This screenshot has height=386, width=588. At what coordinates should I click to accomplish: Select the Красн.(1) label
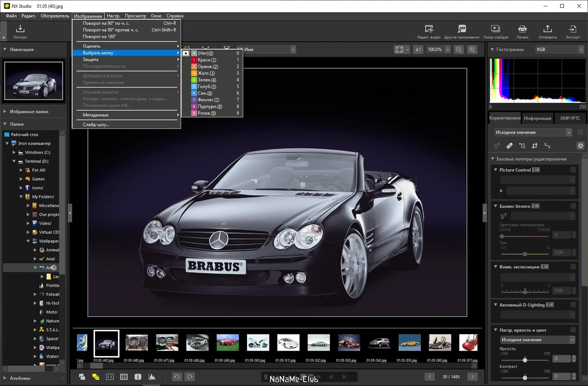point(212,60)
